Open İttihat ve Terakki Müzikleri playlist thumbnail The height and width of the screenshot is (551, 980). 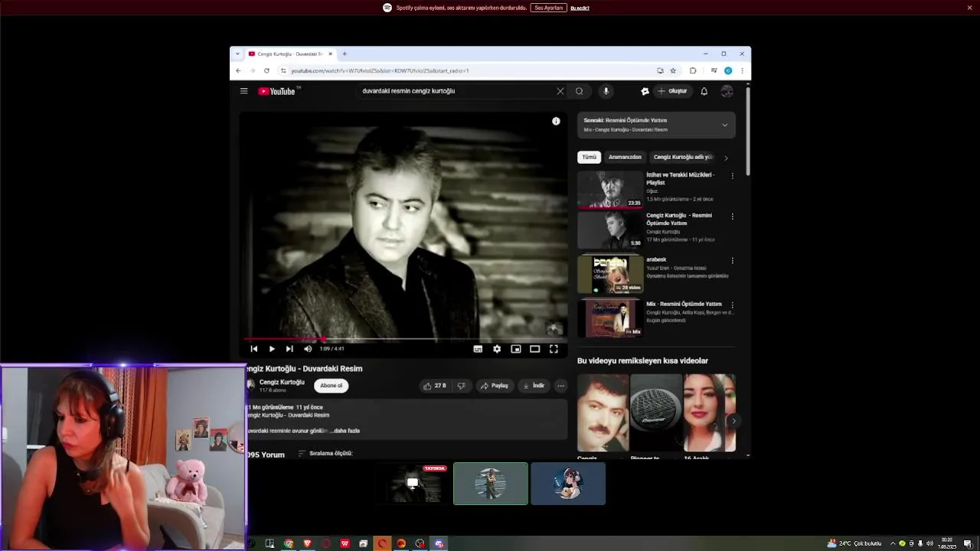click(610, 190)
